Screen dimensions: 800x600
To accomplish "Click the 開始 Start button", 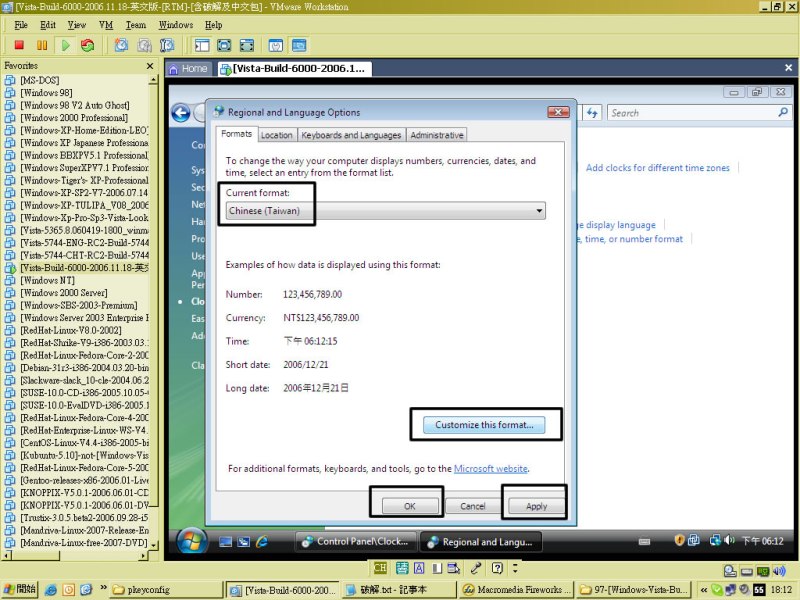I will pyautogui.click(x=20, y=589).
